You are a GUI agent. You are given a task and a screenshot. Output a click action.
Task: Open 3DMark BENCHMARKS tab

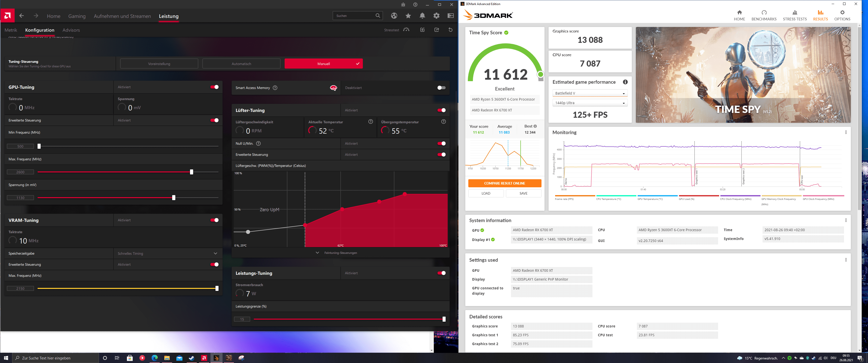(x=764, y=15)
